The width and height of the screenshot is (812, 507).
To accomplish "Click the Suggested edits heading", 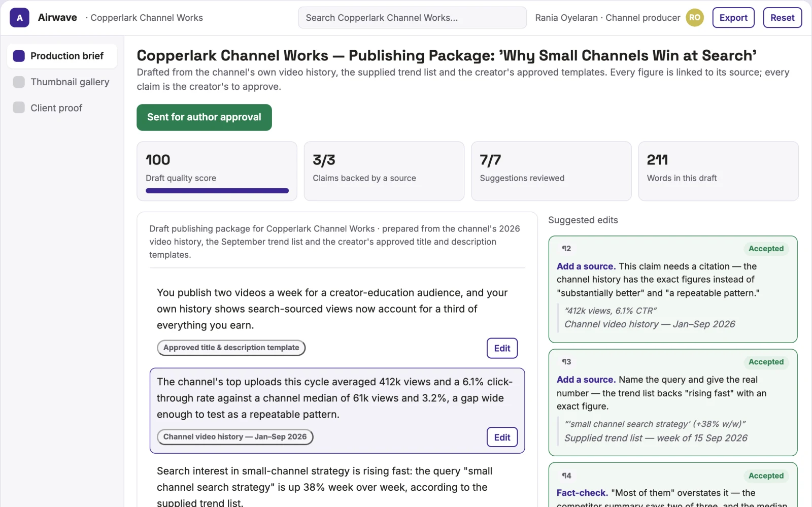I will (583, 220).
